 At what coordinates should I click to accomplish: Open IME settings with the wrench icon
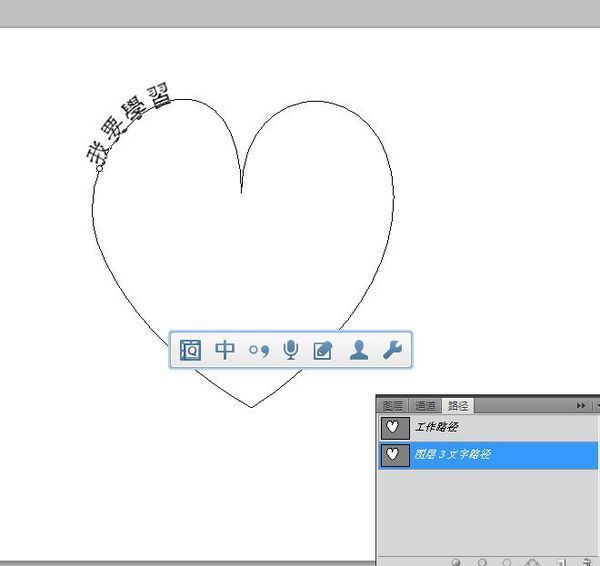pos(393,350)
